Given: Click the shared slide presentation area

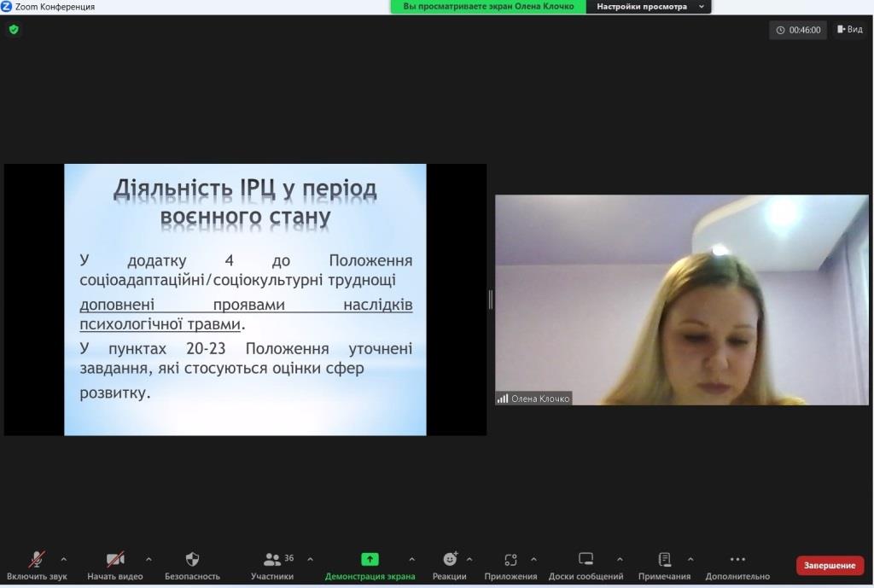Looking at the screenshot, I should 245,300.
